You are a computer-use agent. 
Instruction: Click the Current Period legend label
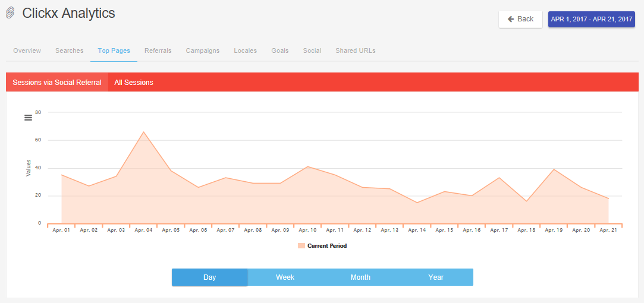click(x=327, y=246)
